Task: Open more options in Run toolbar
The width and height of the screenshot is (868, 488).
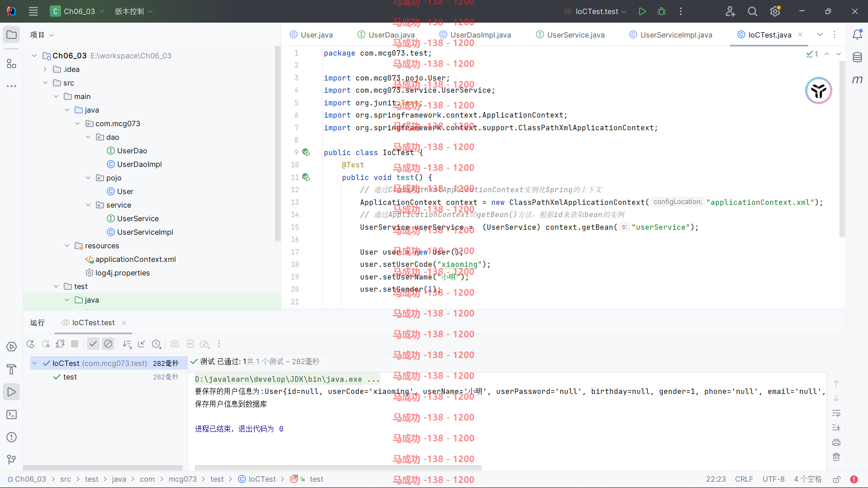Action: pos(219,344)
